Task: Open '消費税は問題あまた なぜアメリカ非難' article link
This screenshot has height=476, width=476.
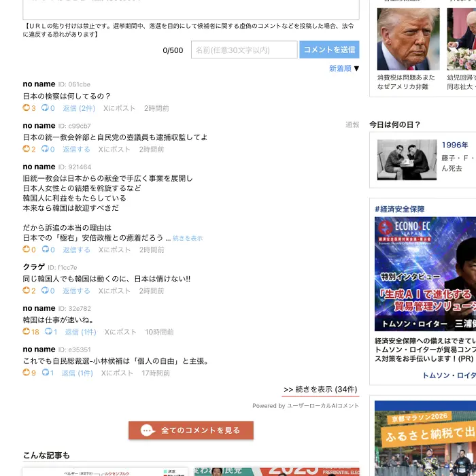Action: coord(406,82)
